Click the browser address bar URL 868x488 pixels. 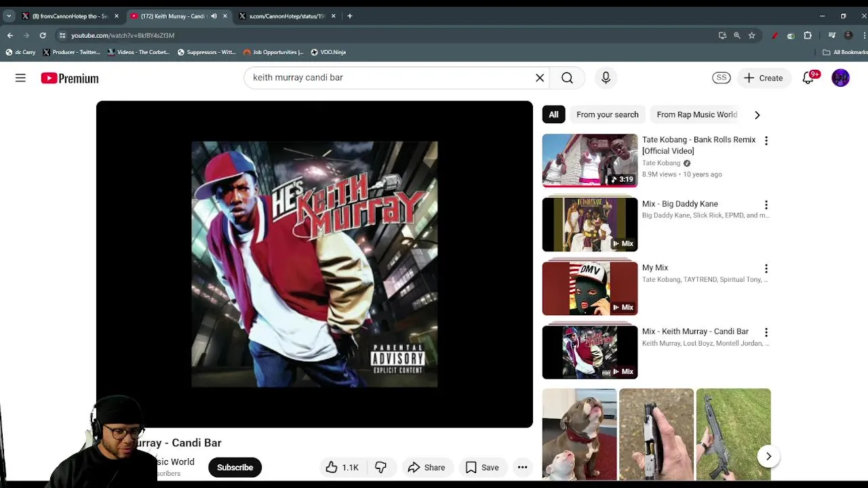click(x=123, y=35)
